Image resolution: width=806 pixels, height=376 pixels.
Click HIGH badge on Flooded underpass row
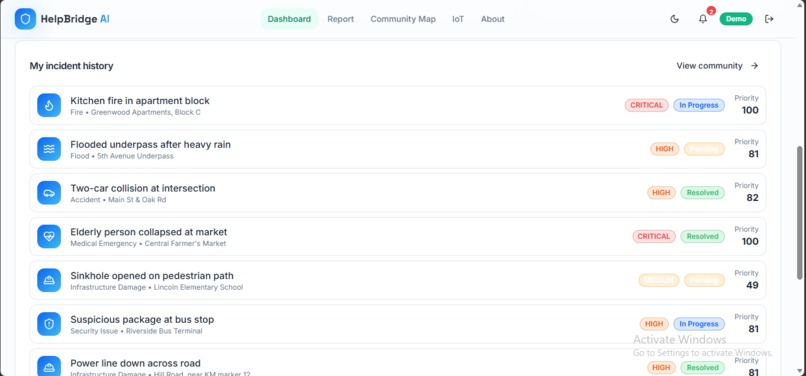click(x=664, y=149)
